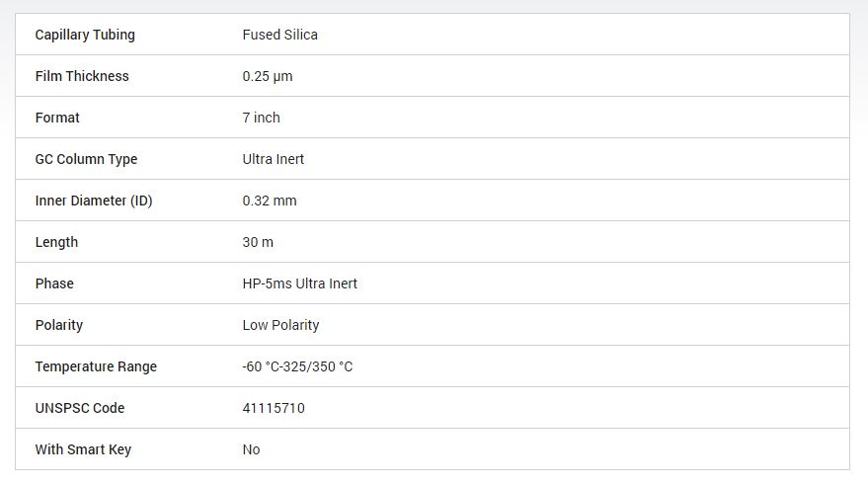Click the With Smart Key label

tap(83, 449)
